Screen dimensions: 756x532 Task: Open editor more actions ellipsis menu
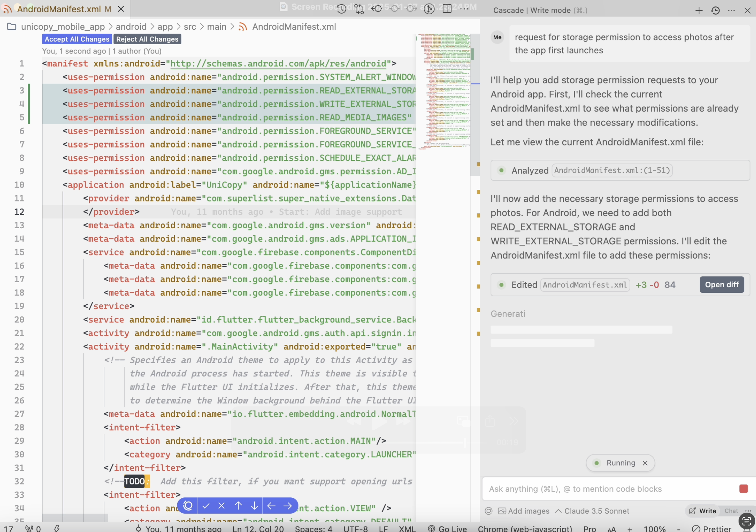465,9
